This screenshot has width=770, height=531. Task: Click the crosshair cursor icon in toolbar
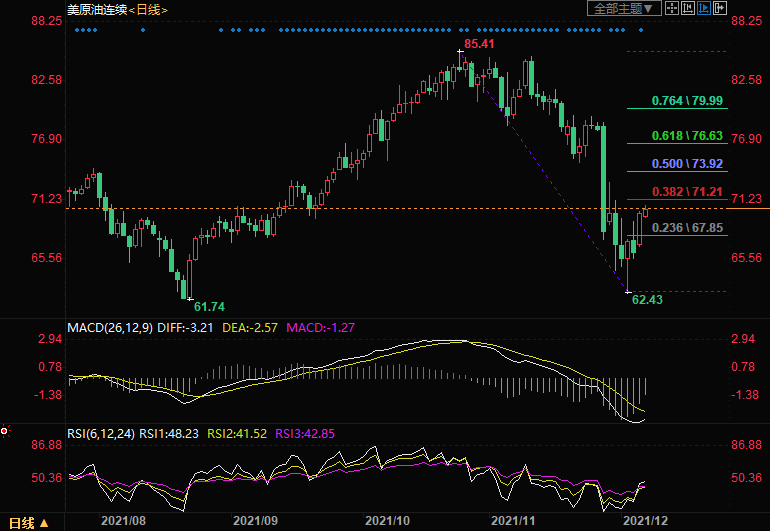(x=672, y=9)
